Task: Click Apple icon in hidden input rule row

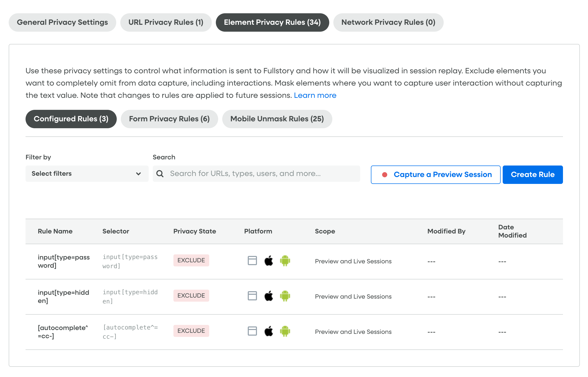Action: [268, 296]
